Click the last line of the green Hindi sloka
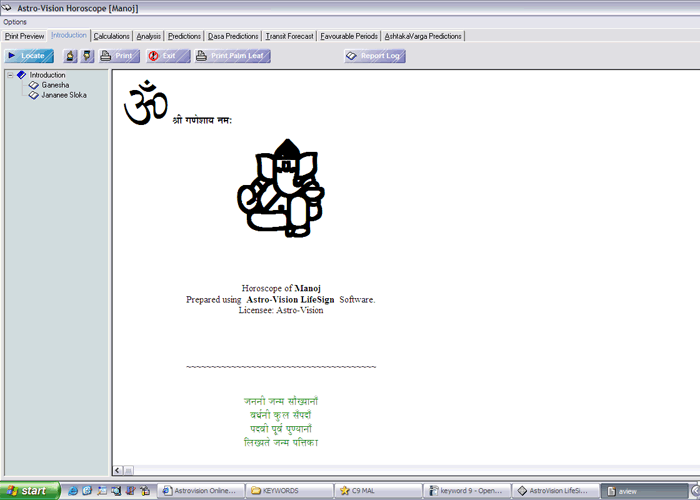Image resolution: width=700 pixels, height=500 pixels. (281, 442)
